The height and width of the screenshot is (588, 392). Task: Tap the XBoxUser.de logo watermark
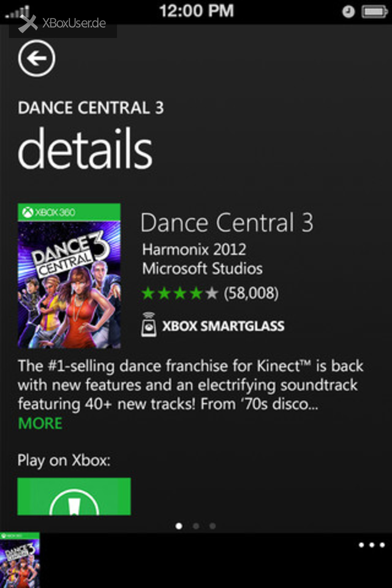pos(63,24)
